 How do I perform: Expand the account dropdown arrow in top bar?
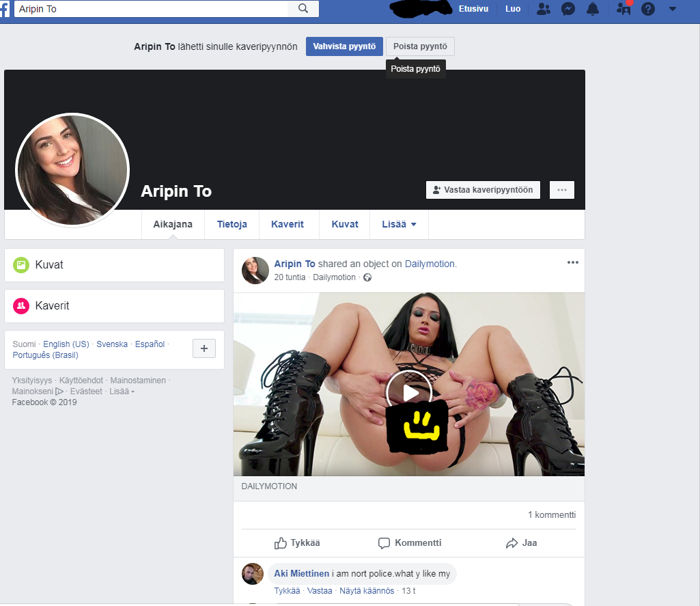(x=673, y=9)
